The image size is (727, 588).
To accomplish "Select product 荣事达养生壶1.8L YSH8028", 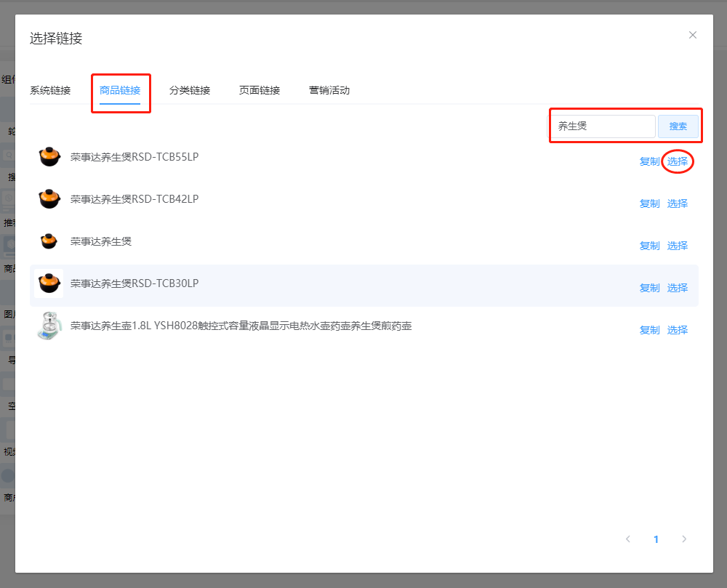I will (678, 331).
